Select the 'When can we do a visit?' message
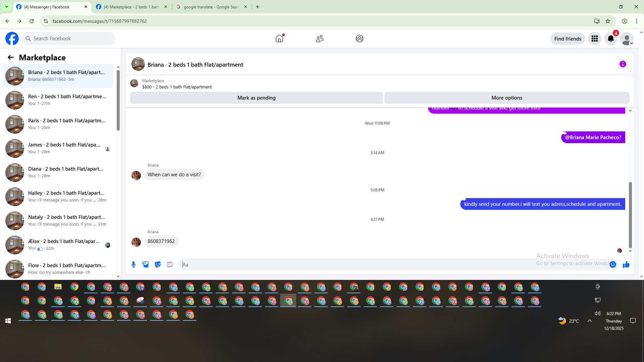 tap(174, 175)
